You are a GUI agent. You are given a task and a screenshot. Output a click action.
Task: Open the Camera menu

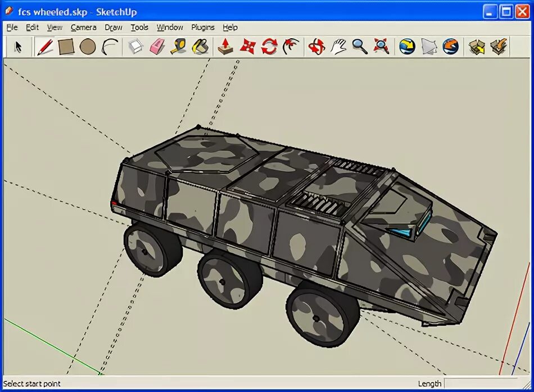83,27
